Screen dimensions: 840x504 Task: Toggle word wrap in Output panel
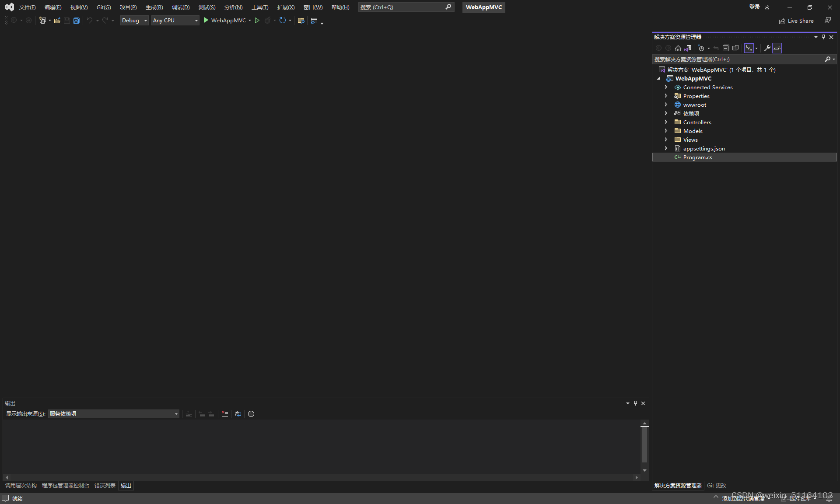pyautogui.click(x=238, y=414)
